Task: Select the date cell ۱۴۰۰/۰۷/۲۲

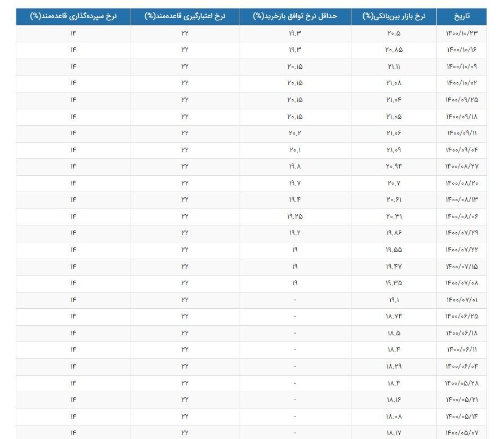Action: point(462,250)
